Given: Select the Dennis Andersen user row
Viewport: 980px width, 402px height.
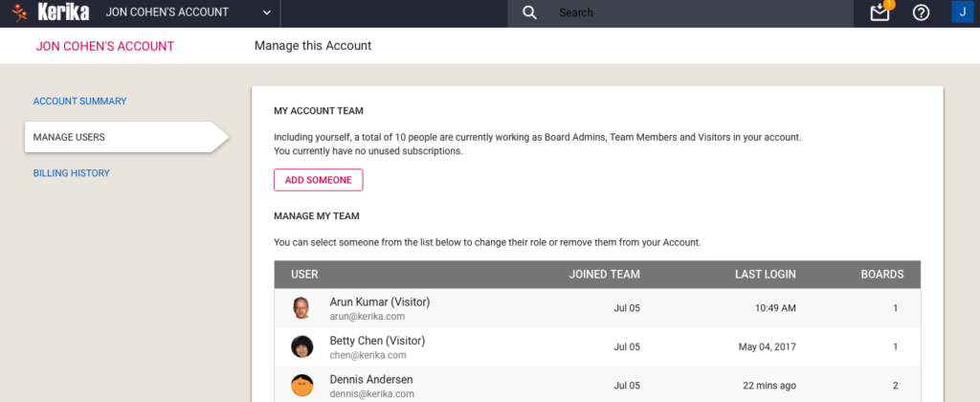Looking at the screenshot, I should coord(597,386).
